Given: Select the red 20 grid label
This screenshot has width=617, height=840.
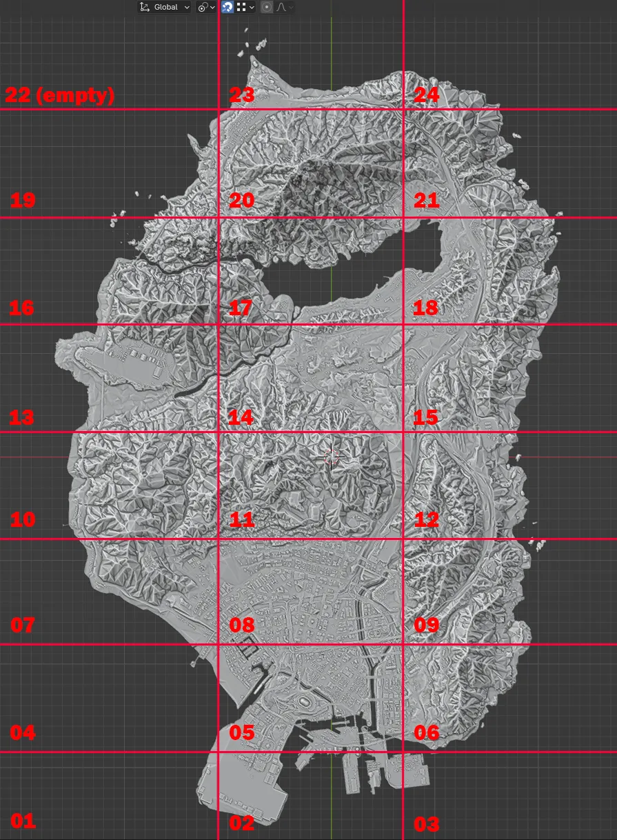Looking at the screenshot, I should (242, 201).
